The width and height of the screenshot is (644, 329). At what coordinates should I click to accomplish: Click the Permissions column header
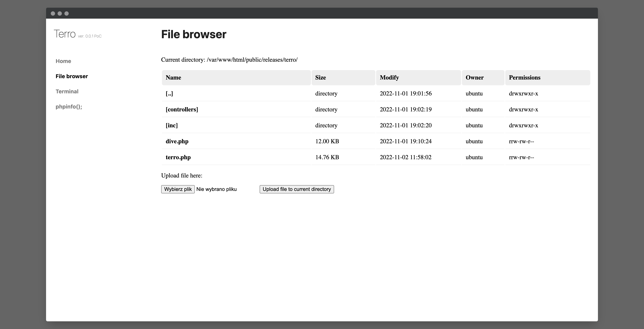(524, 78)
